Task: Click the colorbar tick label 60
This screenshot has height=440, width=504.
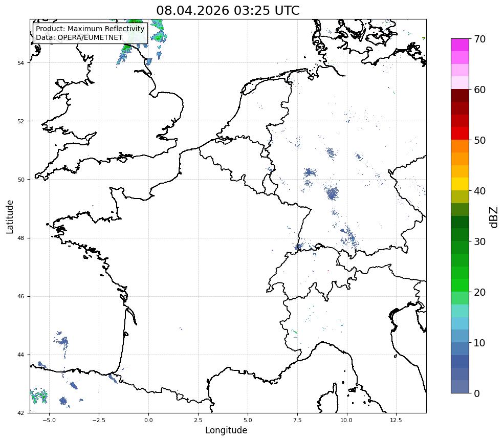Action: (x=479, y=90)
